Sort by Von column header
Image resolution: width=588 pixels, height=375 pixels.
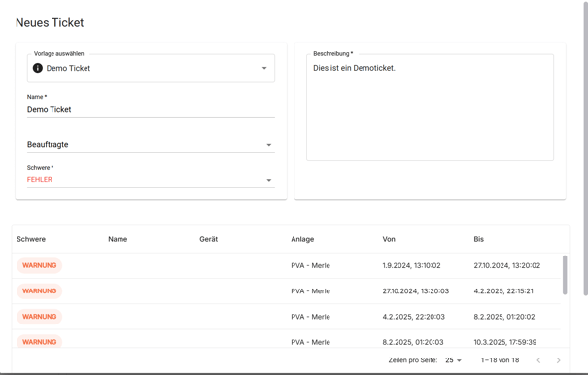tap(389, 239)
